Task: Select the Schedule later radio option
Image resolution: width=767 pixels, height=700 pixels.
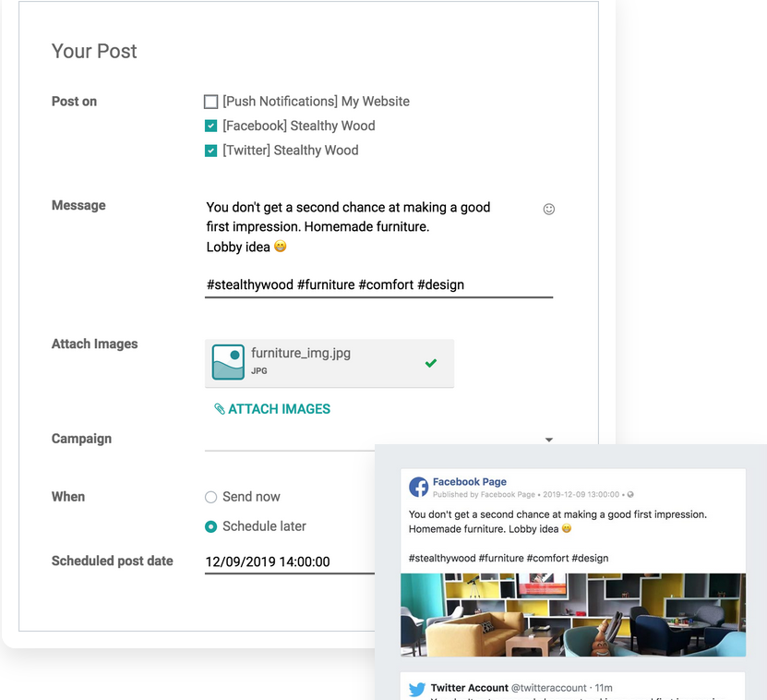Action: (x=210, y=526)
